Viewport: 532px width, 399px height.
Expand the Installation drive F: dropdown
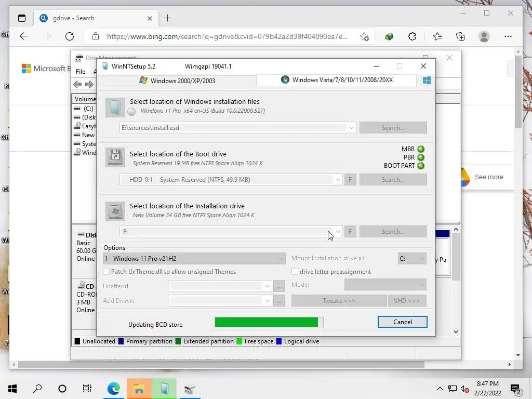pos(338,231)
